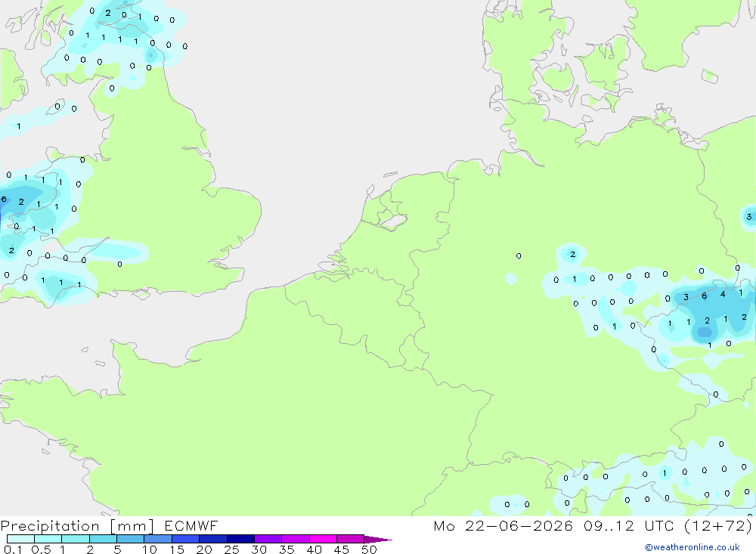Click the '50' legend scale label

pos(369,549)
